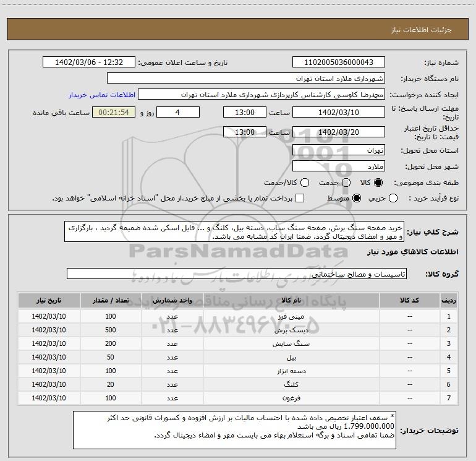Select the بیل item name
The width and height of the screenshot is (476, 461).
[291, 358]
